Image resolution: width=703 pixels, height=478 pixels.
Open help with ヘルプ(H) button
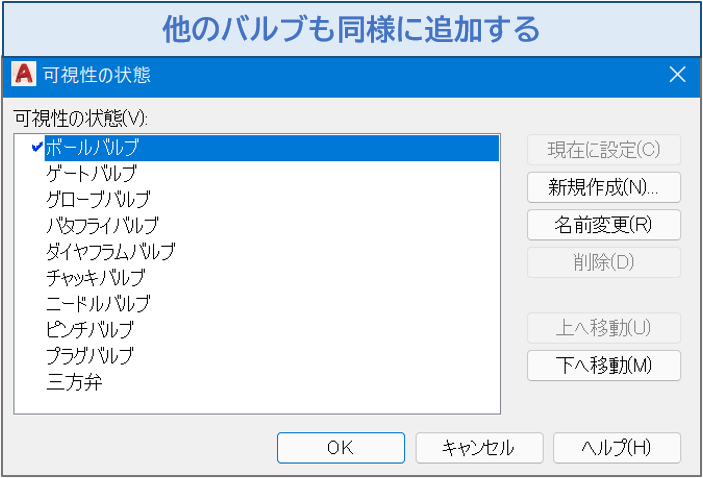[x=617, y=448]
